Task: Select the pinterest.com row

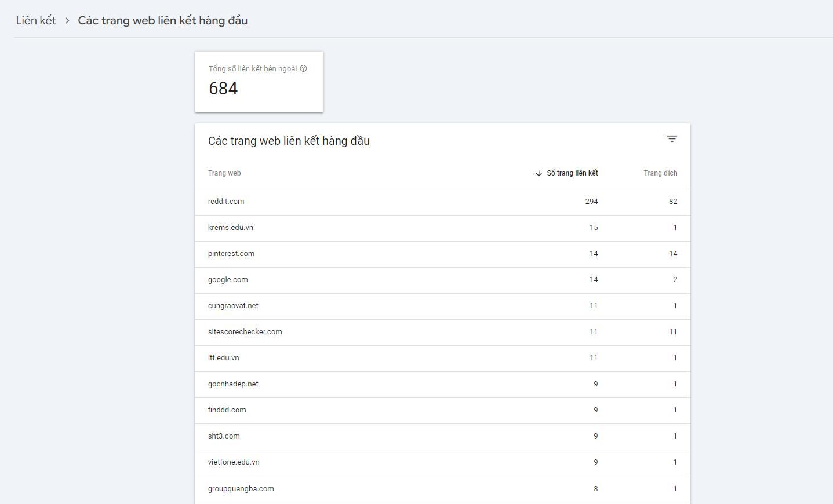Action: tap(442, 254)
